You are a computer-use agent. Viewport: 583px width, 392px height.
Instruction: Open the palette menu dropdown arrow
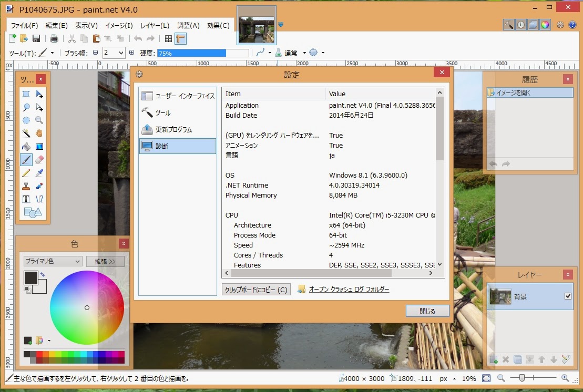pos(49,341)
